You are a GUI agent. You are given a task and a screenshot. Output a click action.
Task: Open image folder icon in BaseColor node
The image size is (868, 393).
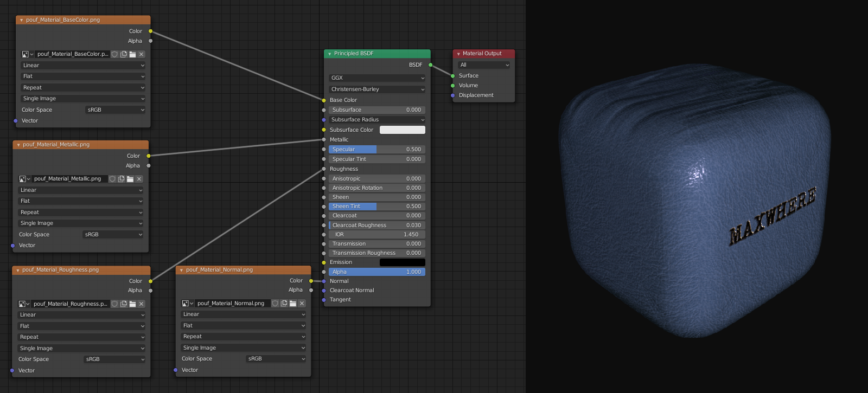click(132, 54)
